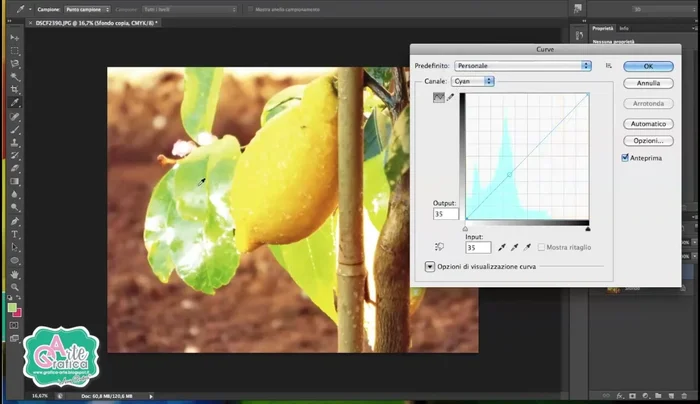The height and width of the screenshot is (404, 700).
Task: Click the Output value field
Action: coord(445,214)
